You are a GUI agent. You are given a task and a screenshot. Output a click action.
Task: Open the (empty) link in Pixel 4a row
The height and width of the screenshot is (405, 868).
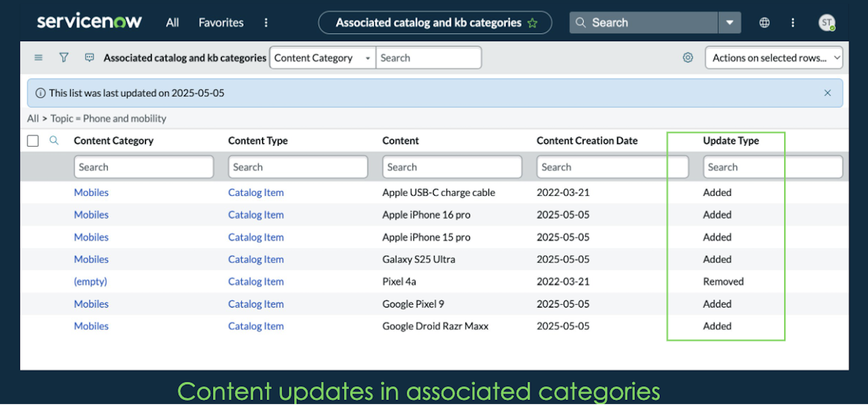[90, 282]
